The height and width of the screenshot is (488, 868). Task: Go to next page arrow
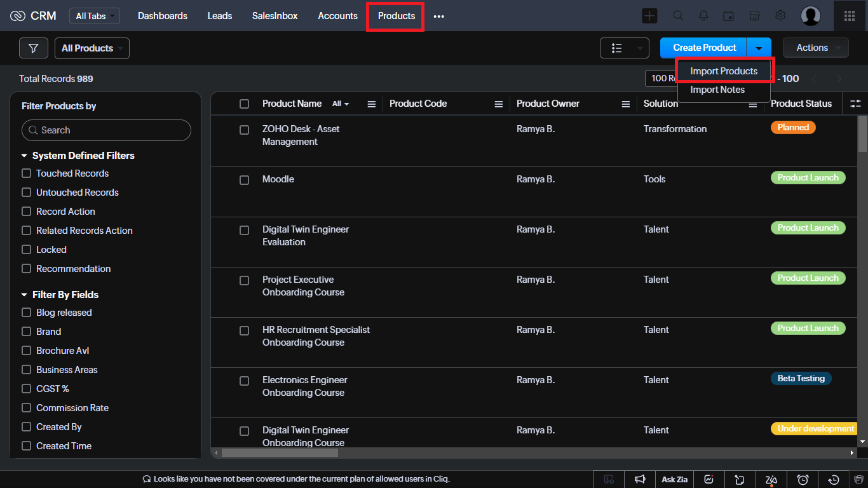pyautogui.click(x=839, y=79)
